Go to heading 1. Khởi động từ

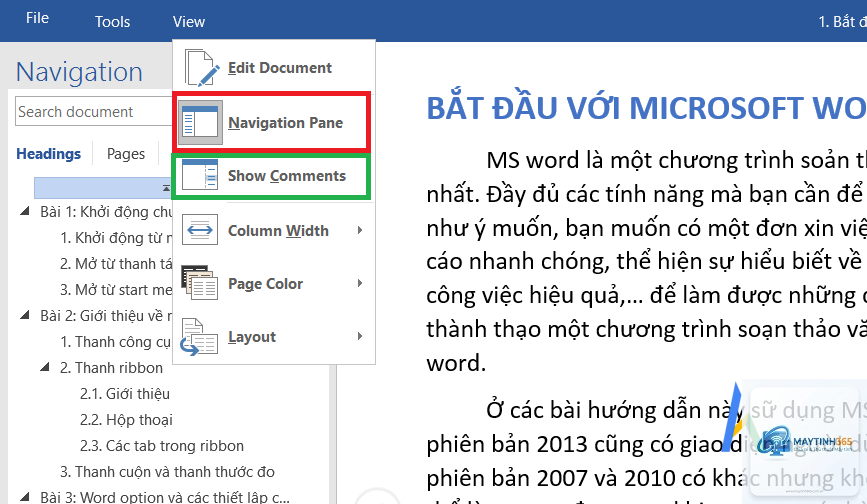tap(116, 238)
